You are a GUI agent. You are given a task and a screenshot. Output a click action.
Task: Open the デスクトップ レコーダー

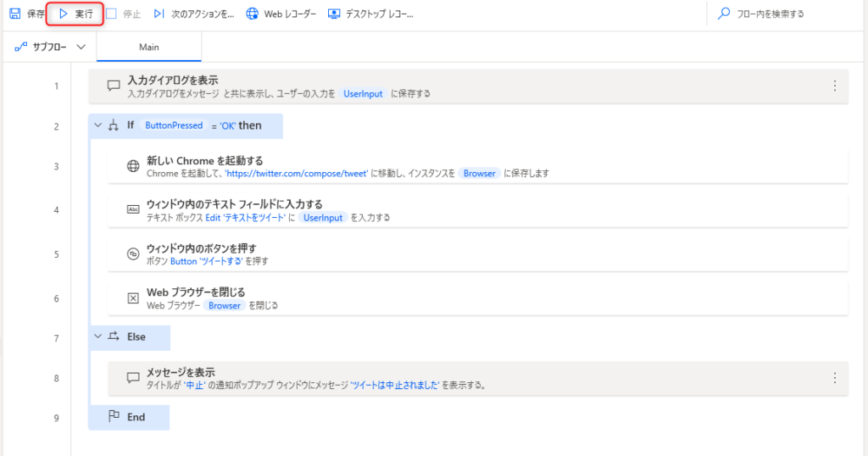tap(370, 14)
